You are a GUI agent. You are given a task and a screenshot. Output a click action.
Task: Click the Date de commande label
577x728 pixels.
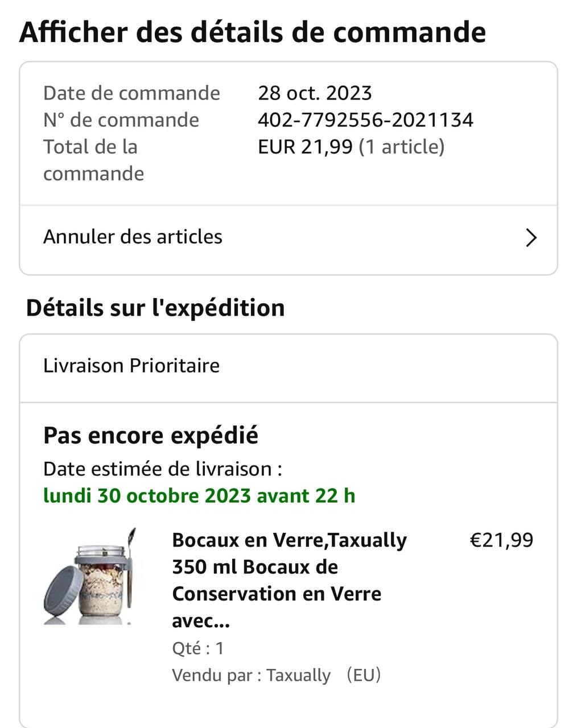pyautogui.click(x=131, y=93)
